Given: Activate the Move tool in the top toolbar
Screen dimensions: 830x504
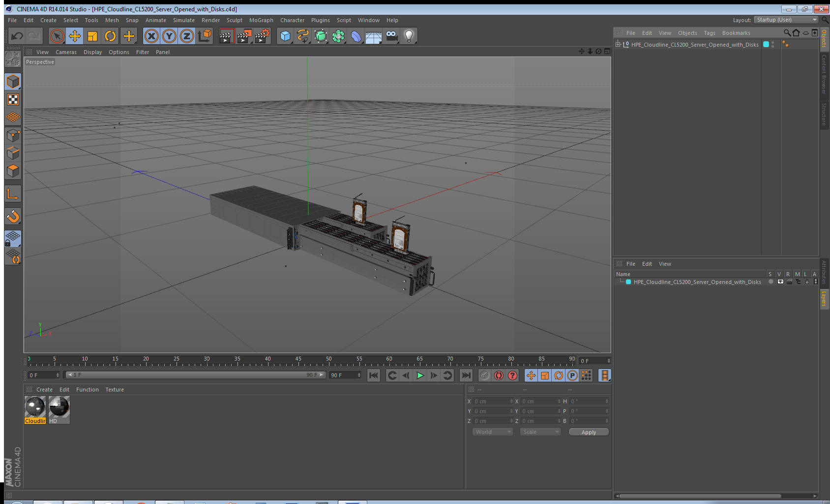Looking at the screenshot, I should click(x=75, y=36).
